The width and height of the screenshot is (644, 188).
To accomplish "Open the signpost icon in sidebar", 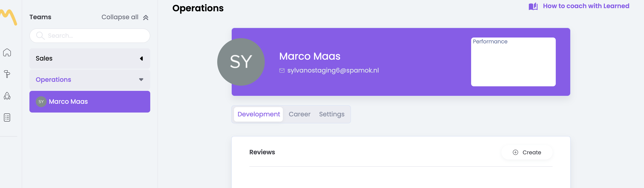I will (7, 74).
